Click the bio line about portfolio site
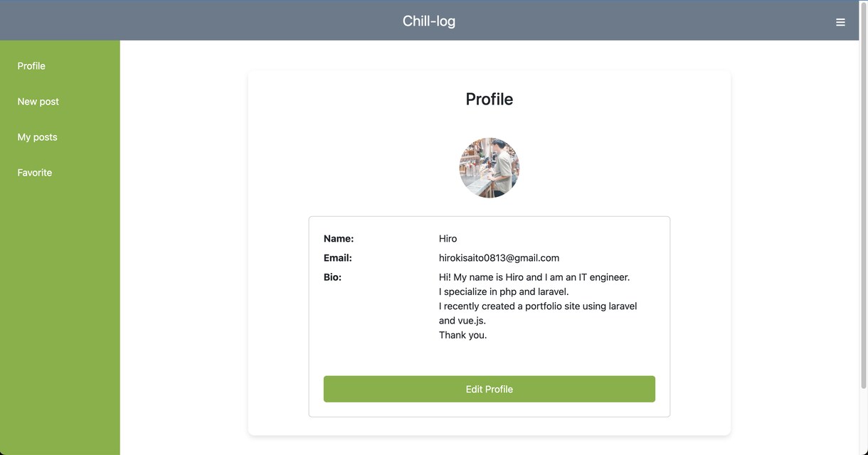868x455 pixels. (x=538, y=306)
